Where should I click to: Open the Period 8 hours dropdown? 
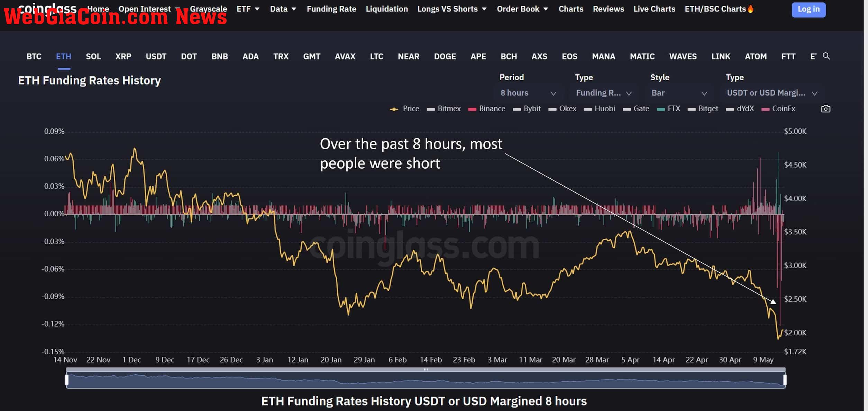[x=528, y=93]
